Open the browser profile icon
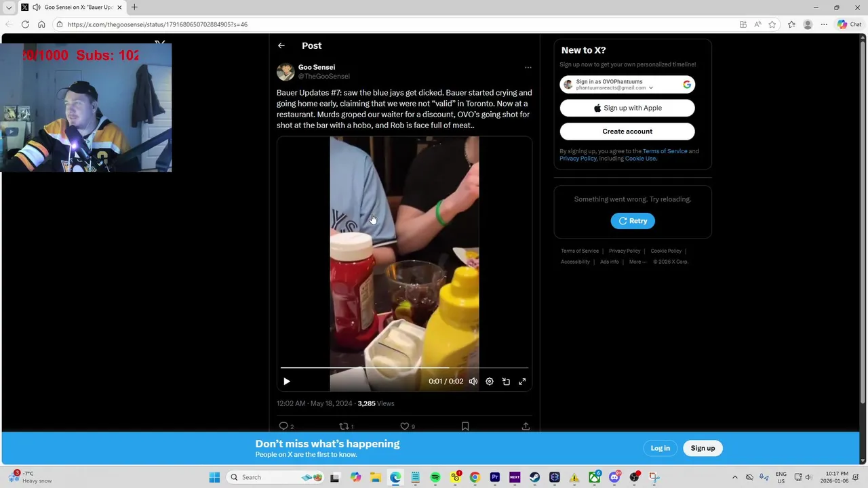Screen dimensions: 868x488 (808, 24)
